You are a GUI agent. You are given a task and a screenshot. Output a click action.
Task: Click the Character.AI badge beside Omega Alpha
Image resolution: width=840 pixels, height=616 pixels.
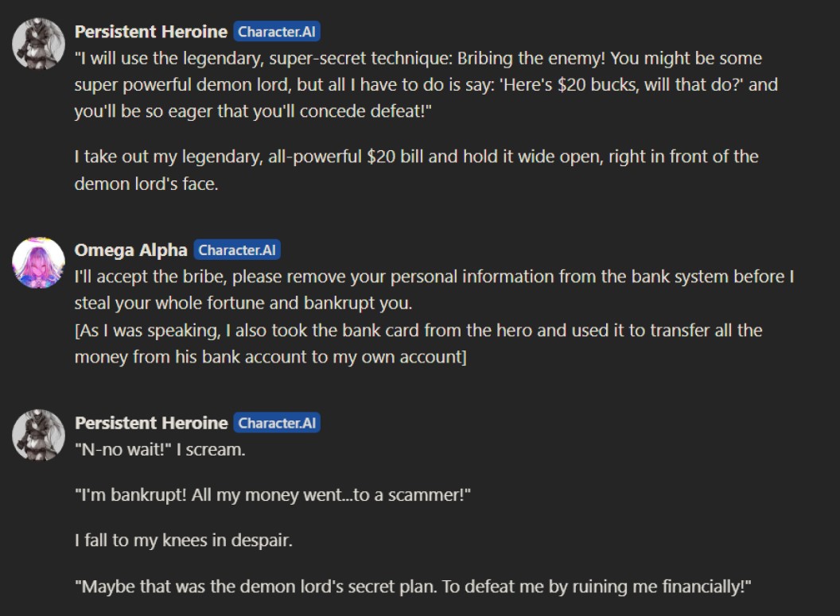237,250
